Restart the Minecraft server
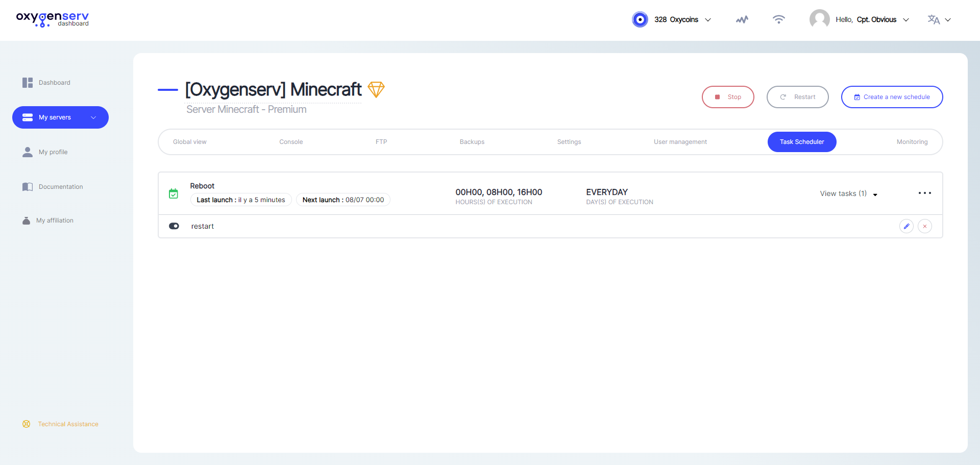This screenshot has width=980, height=465. coord(798,97)
